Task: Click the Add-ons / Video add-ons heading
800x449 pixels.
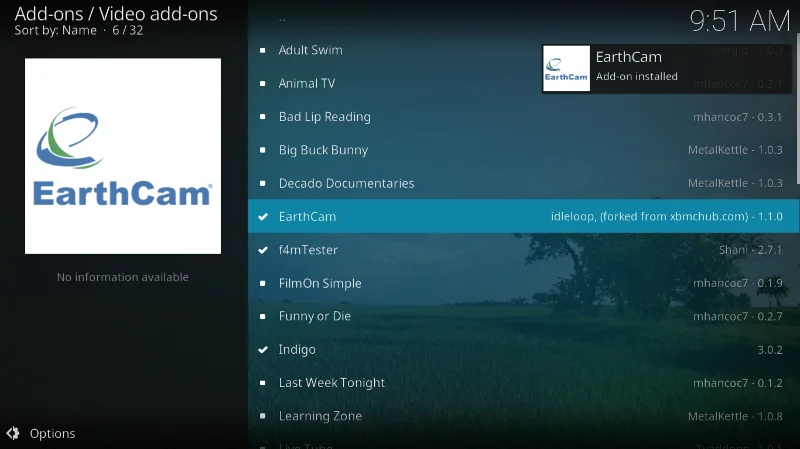Action: coord(116,14)
